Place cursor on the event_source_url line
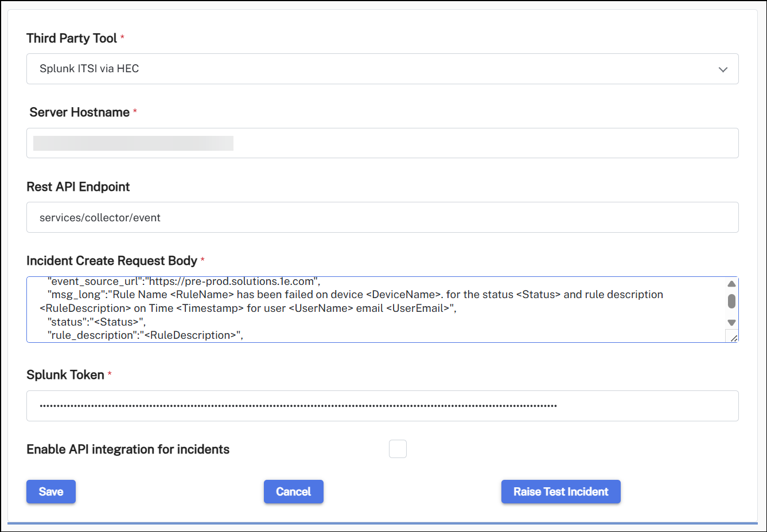The height and width of the screenshot is (532, 767). tap(184, 281)
